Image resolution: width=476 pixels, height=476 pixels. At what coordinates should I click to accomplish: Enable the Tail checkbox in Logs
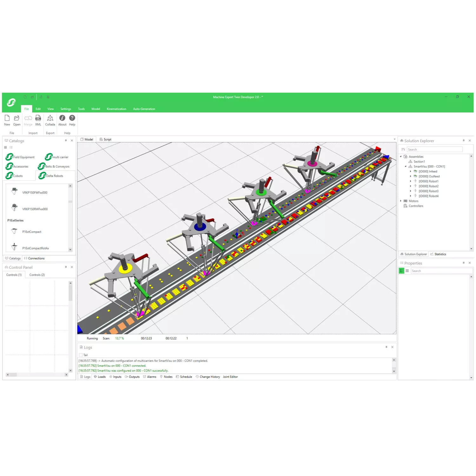point(81,355)
